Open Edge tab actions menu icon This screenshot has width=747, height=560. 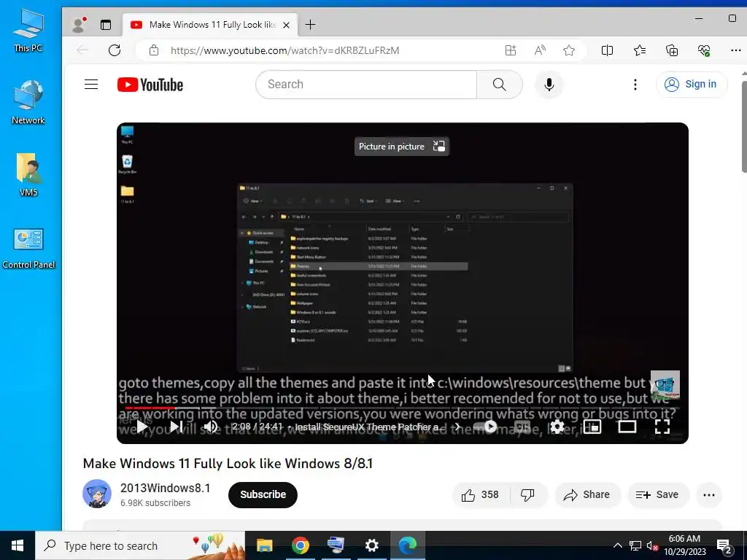coord(106,25)
